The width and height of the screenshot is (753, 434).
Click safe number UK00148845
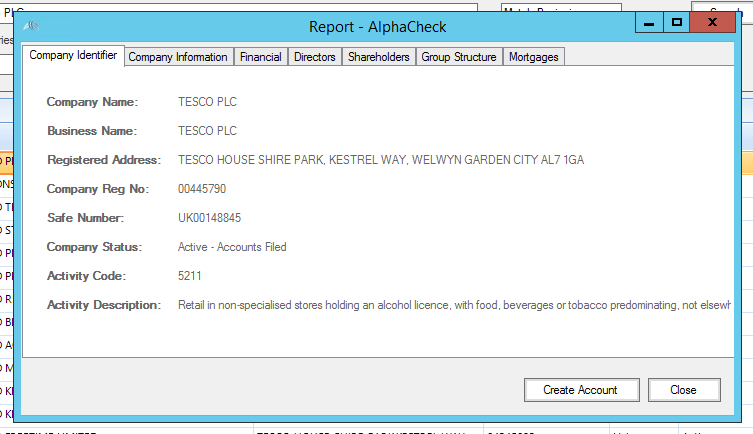pos(209,218)
